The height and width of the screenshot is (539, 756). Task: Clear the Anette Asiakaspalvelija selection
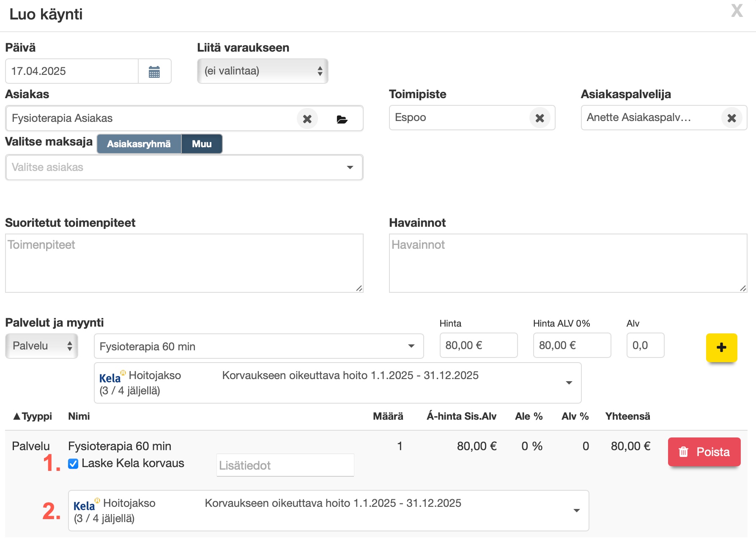731,118
